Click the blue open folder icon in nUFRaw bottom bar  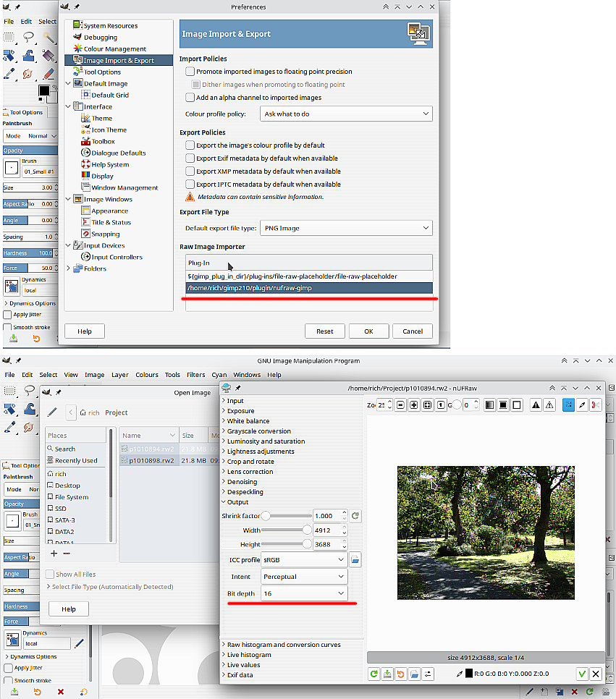click(x=414, y=674)
